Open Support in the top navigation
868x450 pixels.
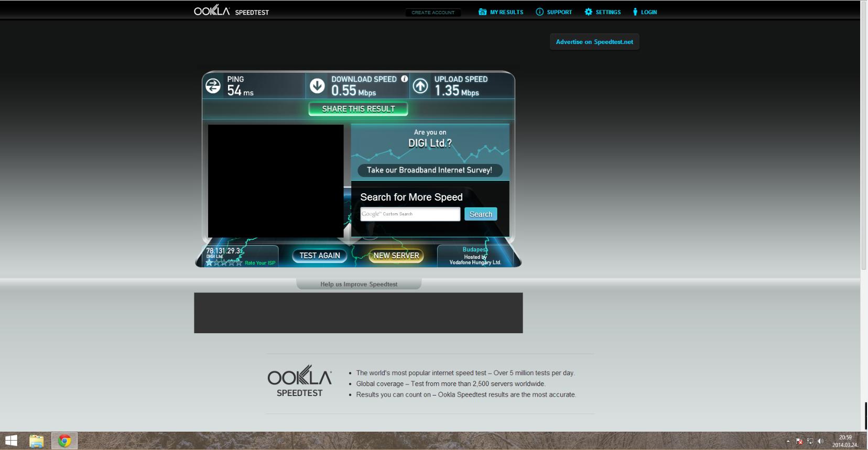pyautogui.click(x=554, y=12)
